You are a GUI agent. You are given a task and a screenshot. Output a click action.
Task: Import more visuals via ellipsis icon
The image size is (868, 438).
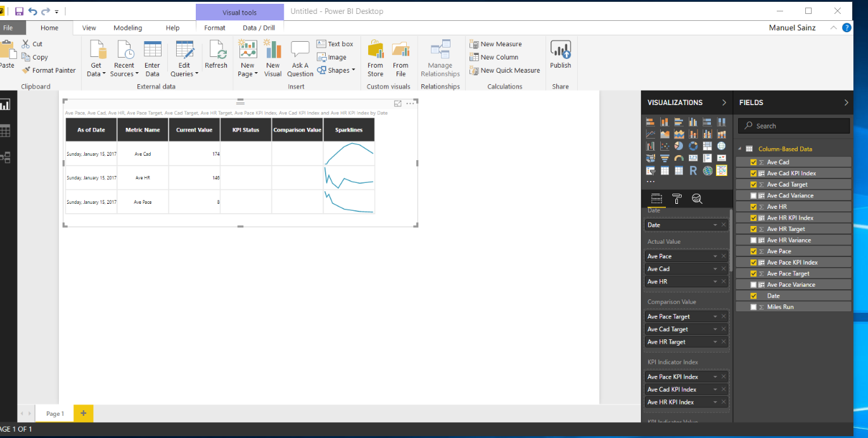650,182
